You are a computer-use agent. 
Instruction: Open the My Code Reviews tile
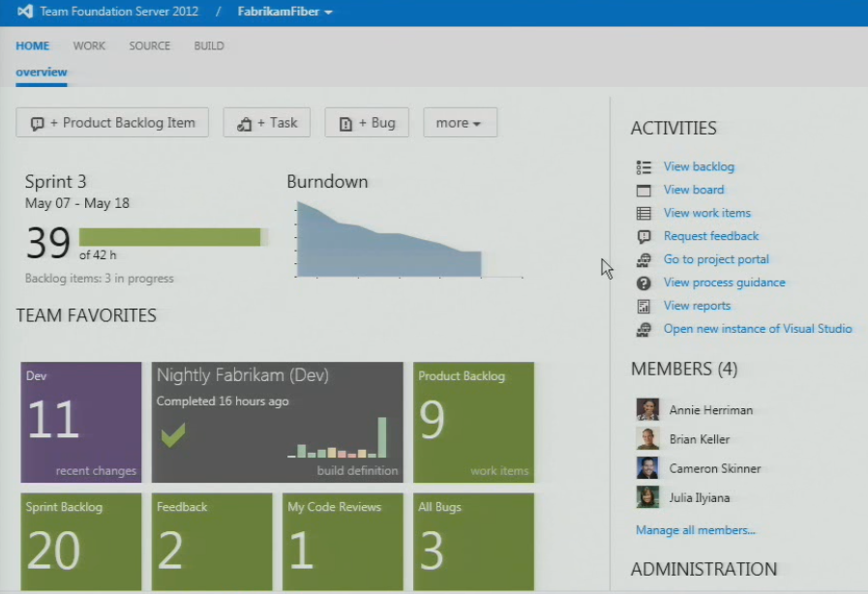pos(343,542)
